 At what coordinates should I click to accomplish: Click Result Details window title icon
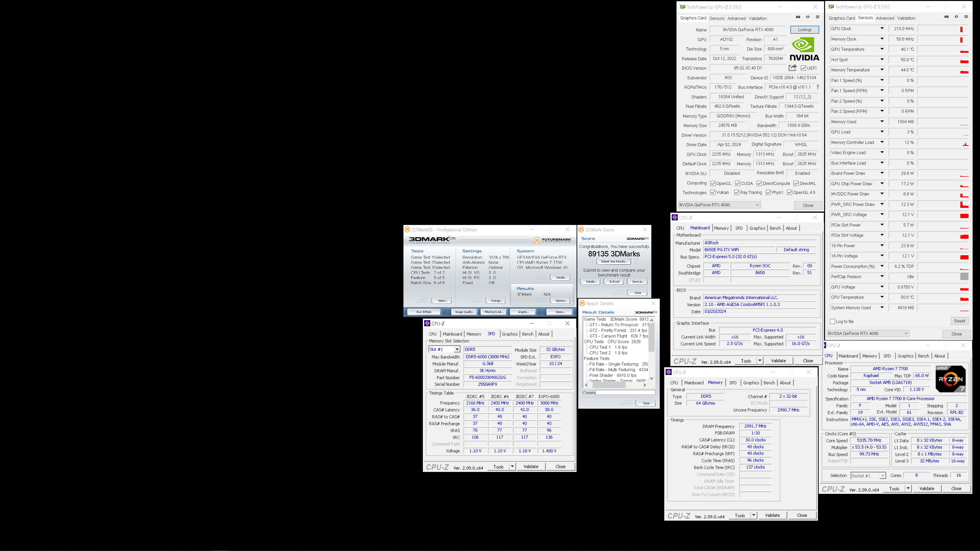click(x=582, y=303)
